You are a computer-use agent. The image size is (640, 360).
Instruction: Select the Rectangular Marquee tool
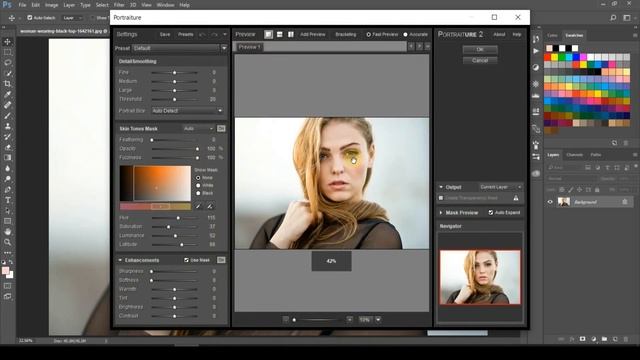coord(7,52)
